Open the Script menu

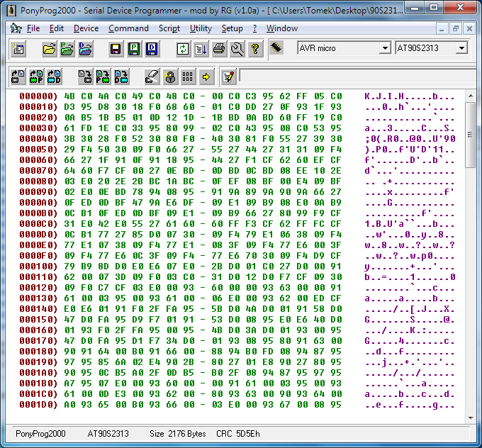(x=169, y=28)
